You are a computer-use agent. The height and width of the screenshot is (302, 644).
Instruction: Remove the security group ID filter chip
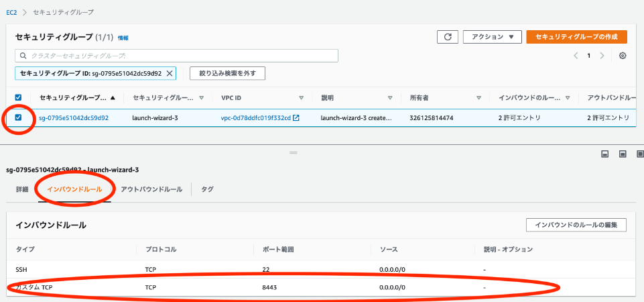point(170,72)
